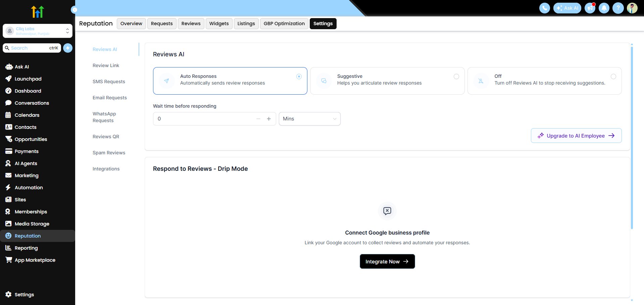Switch to the GBP Optimization tab
The width and height of the screenshot is (644, 305).
tap(284, 23)
